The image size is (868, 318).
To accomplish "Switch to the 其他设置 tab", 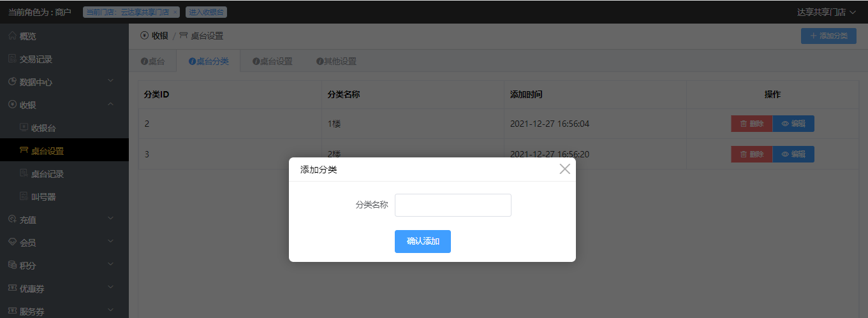I will (336, 62).
